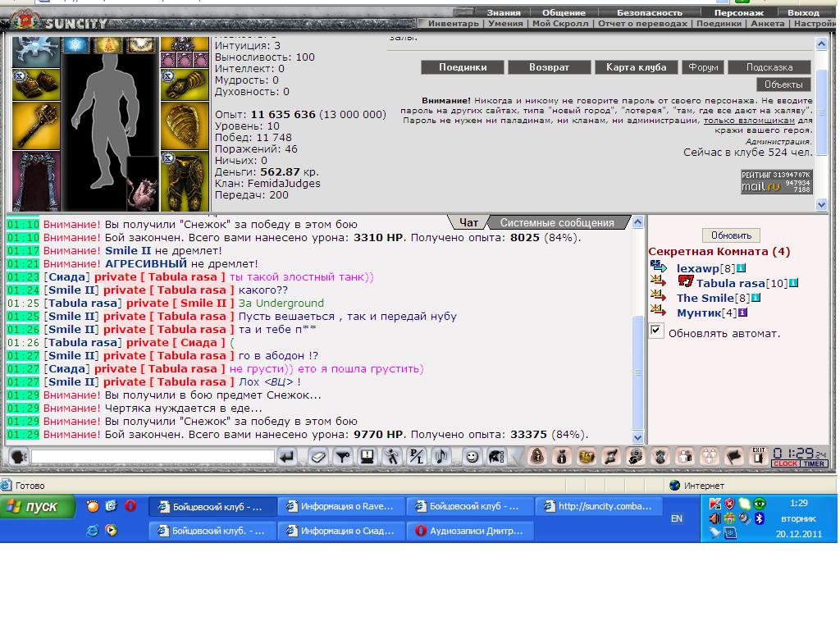Click the Обновить button in room list
Viewport: 840px width, 630px height.
(731, 235)
